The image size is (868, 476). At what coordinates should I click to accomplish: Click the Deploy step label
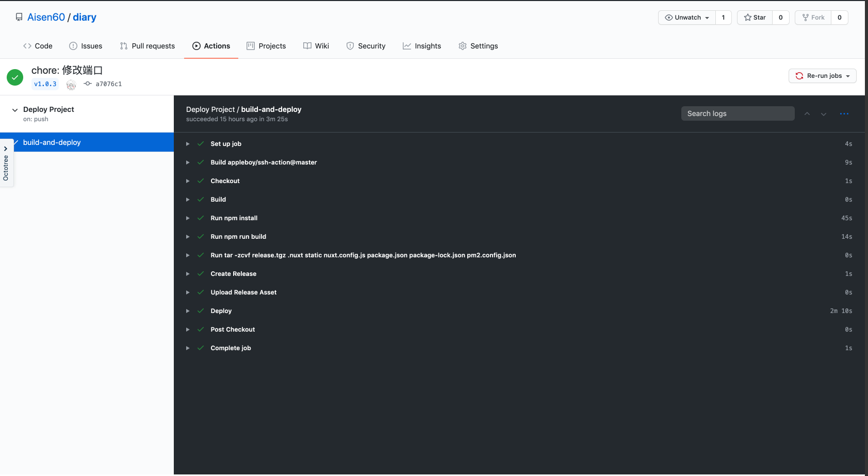(x=221, y=311)
